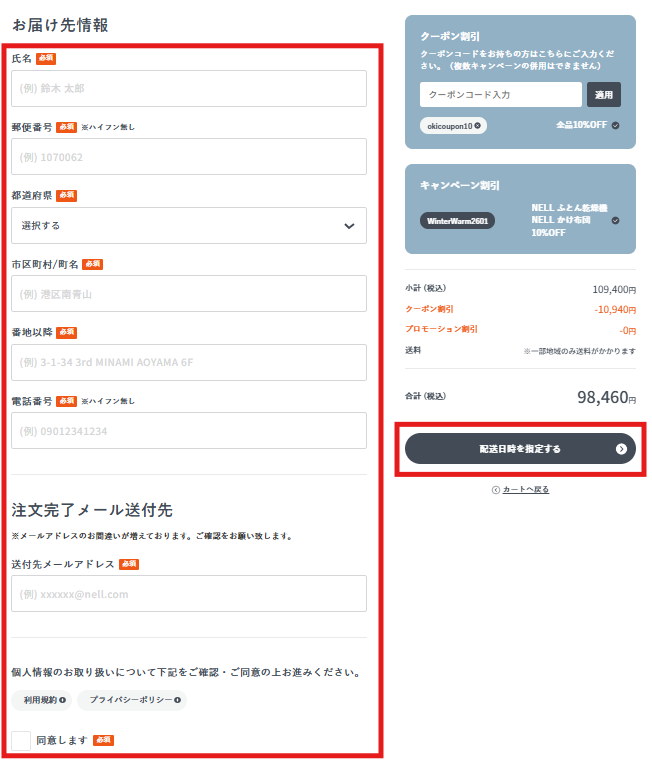Image resolution: width=652 pixels, height=765 pixels.
Task: Click the 郵便番号 postal code field
Action: (189, 157)
